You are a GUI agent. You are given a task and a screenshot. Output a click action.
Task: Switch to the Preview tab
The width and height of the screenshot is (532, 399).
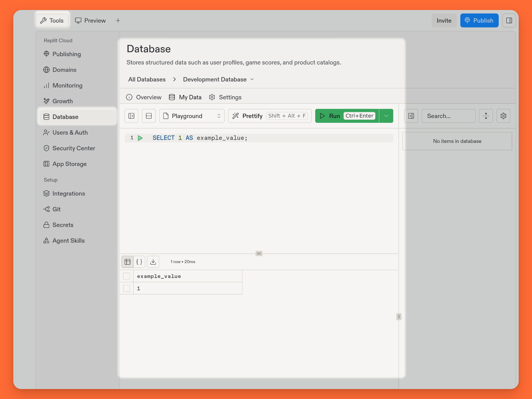[x=90, y=20]
